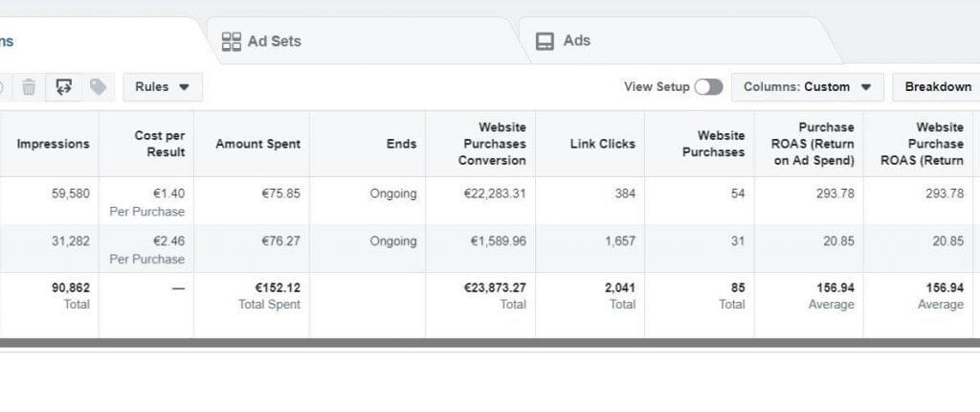Viewport: 980px width, 412px height.
Task: Sort by Impressions column header
Action: tap(53, 144)
